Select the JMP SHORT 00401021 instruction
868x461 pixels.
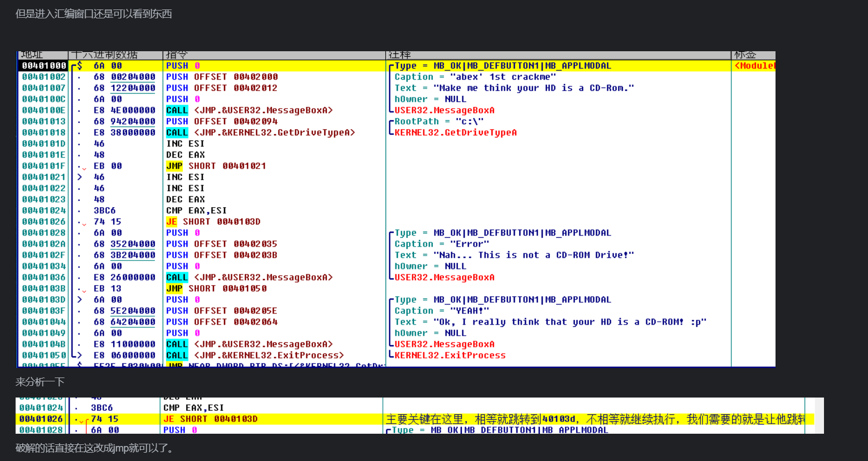[x=216, y=166]
